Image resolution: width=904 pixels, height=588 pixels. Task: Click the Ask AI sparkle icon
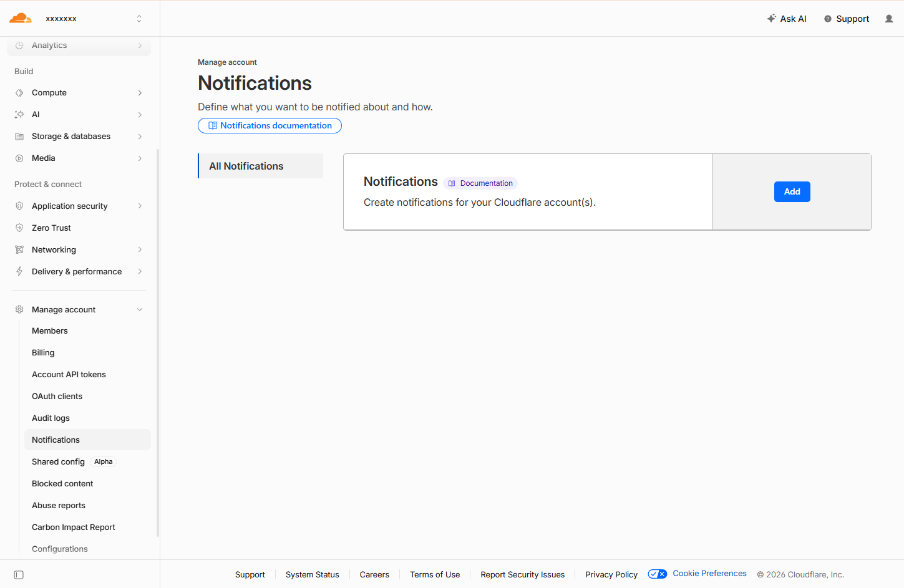click(772, 18)
